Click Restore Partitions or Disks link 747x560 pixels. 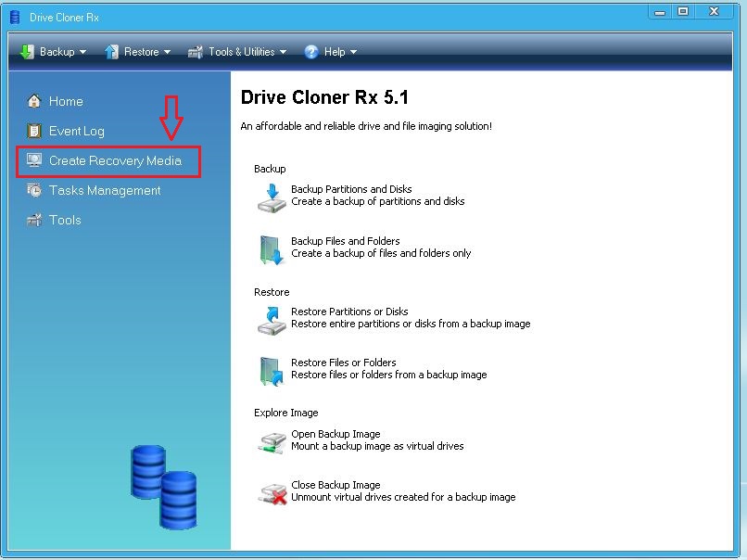point(349,312)
